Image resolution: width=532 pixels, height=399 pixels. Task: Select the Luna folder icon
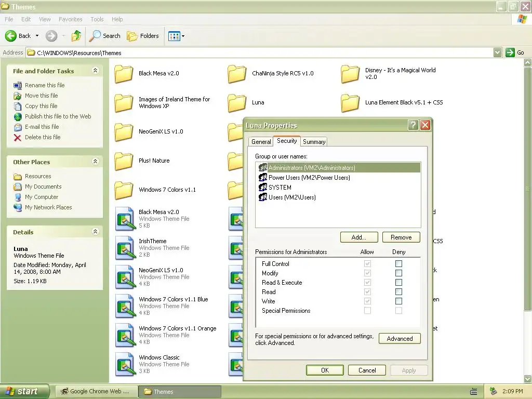tap(237, 103)
